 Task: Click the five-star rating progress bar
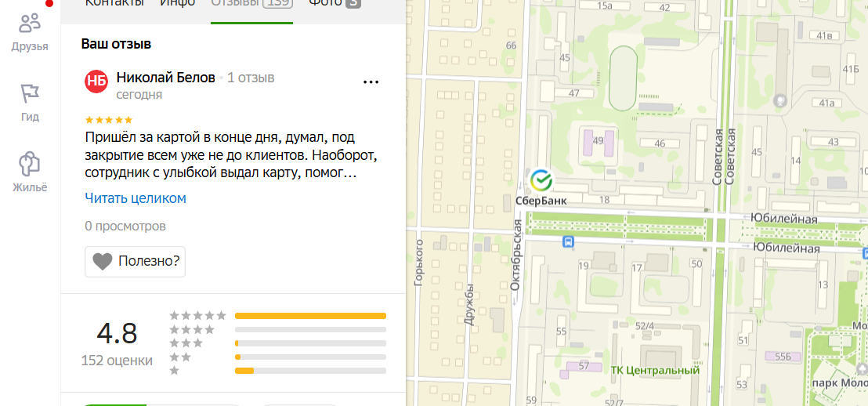point(310,316)
